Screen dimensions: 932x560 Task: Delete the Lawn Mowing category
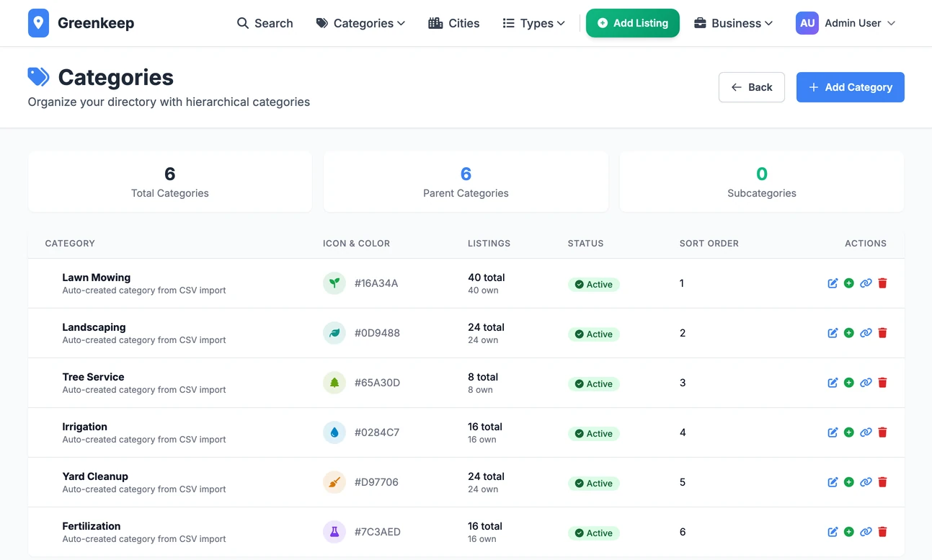tap(882, 283)
